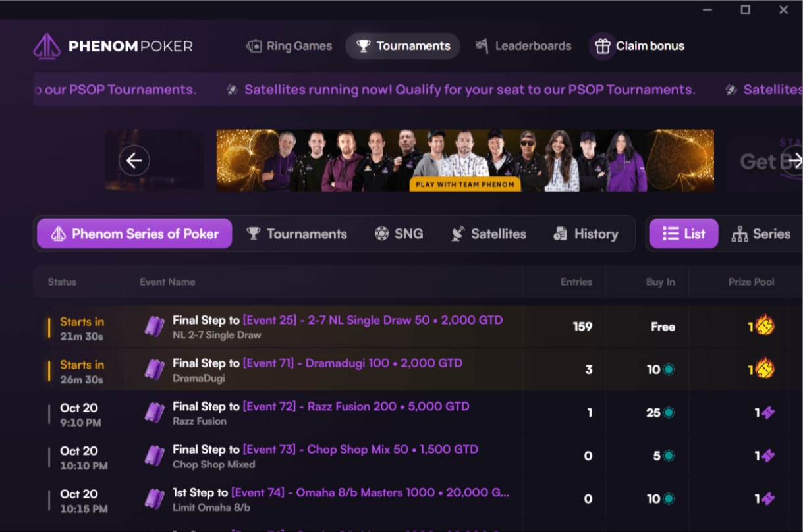Open the Event 71 Dramadugi 100 tournament

point(418,369)
